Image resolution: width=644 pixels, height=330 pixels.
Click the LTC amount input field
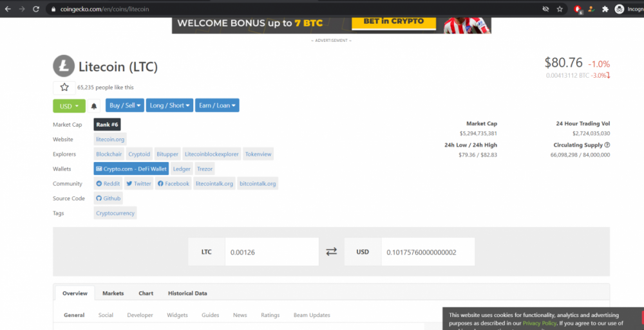coord(270,252)
